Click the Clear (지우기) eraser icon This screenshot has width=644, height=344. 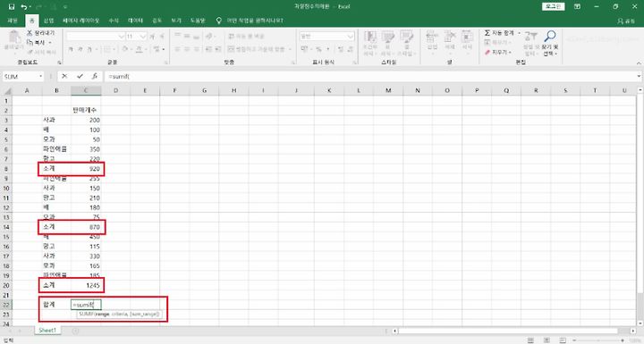click(x=487, y=52)
